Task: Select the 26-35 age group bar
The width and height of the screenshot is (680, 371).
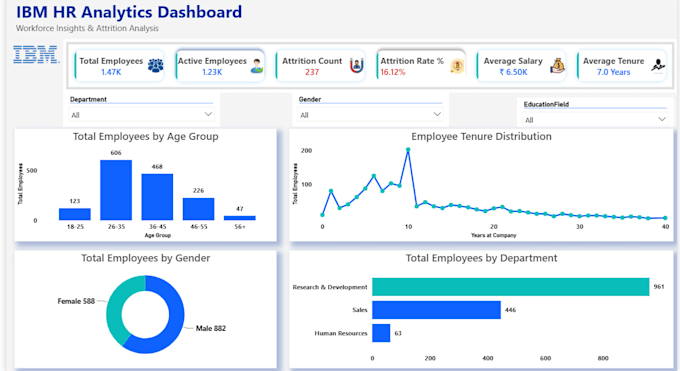Action: pyautogui.click(x=116, y=190)
